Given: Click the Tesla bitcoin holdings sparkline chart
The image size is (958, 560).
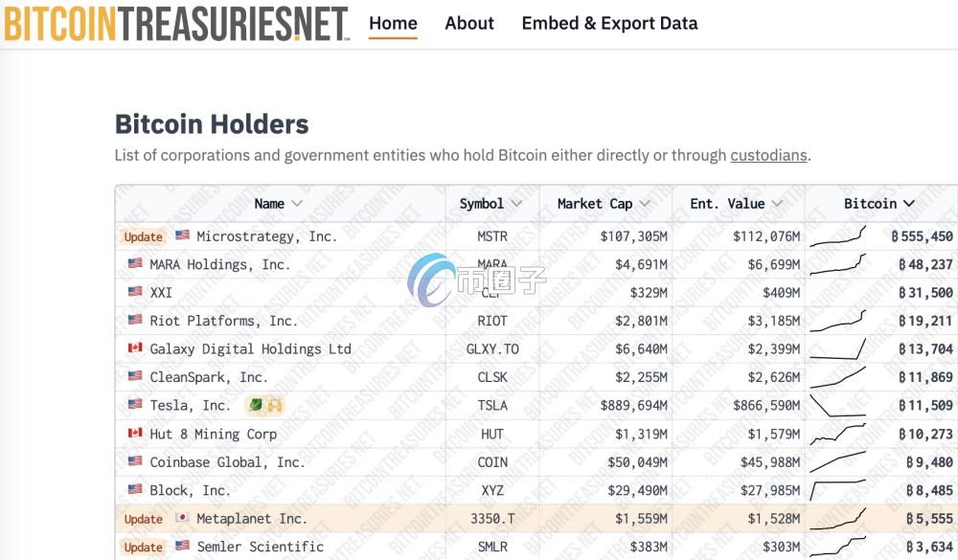Looking at the screenshot, I should [x=837, y=406].
